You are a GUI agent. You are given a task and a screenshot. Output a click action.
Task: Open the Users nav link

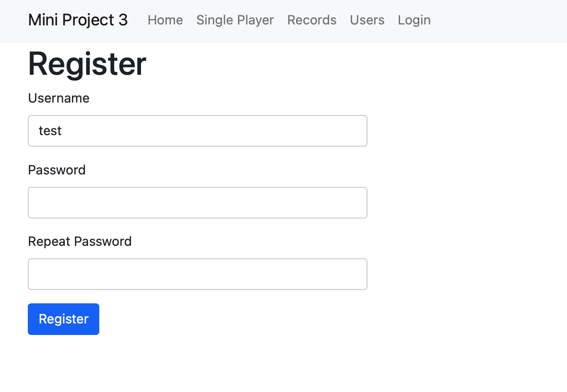(x=367, y=20)
